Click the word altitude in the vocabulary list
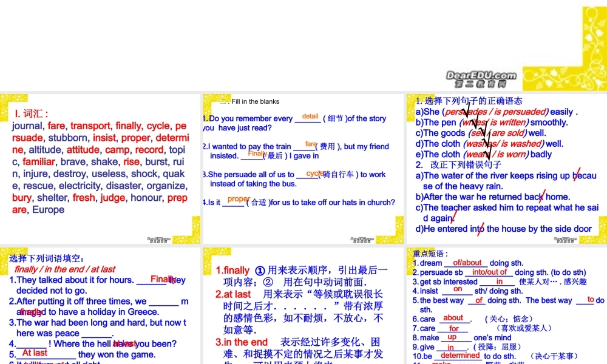Screen dimensions: 607x364 click(x=45, y=150)
